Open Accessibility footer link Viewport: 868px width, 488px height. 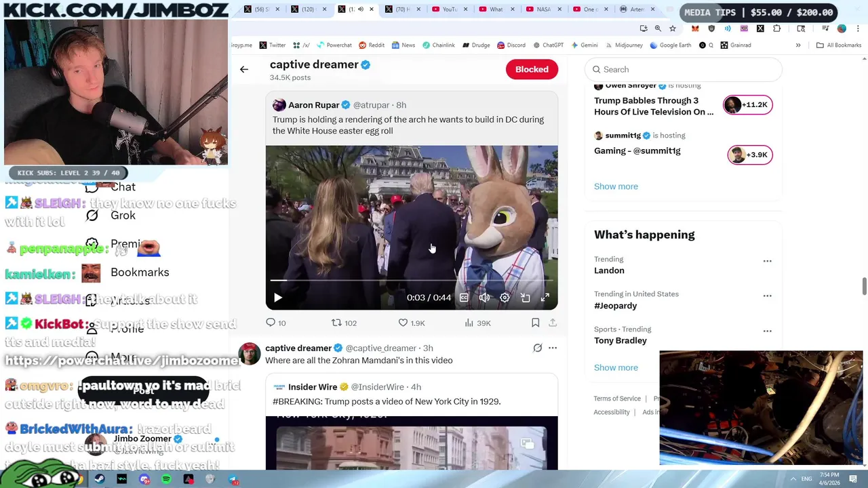click(x=612, y=412)
